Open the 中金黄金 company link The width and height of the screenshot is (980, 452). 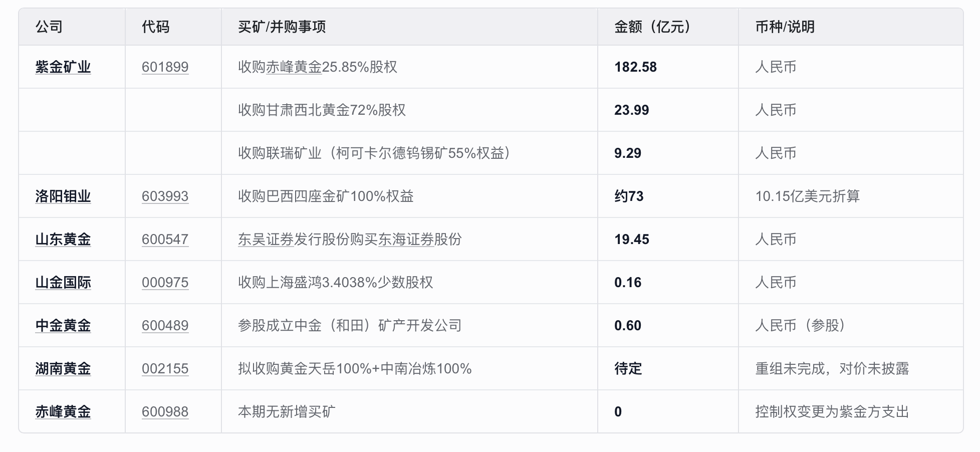click(x=63, y=326)
